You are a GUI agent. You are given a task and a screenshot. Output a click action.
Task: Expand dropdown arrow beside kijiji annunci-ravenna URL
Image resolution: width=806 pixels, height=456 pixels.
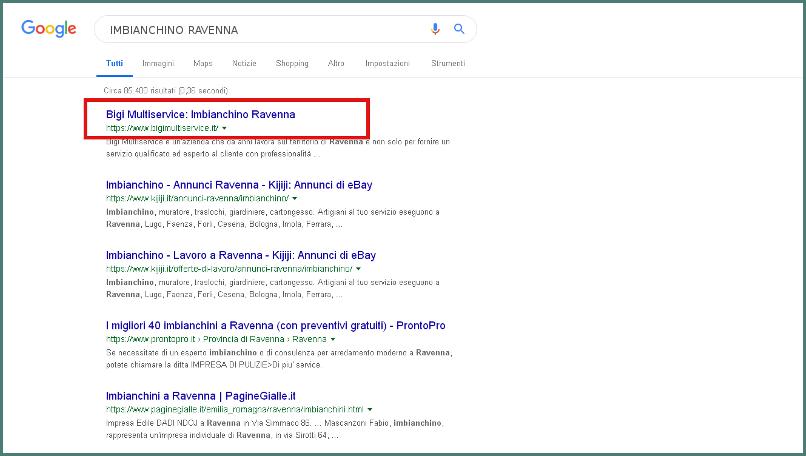[295, 198]
